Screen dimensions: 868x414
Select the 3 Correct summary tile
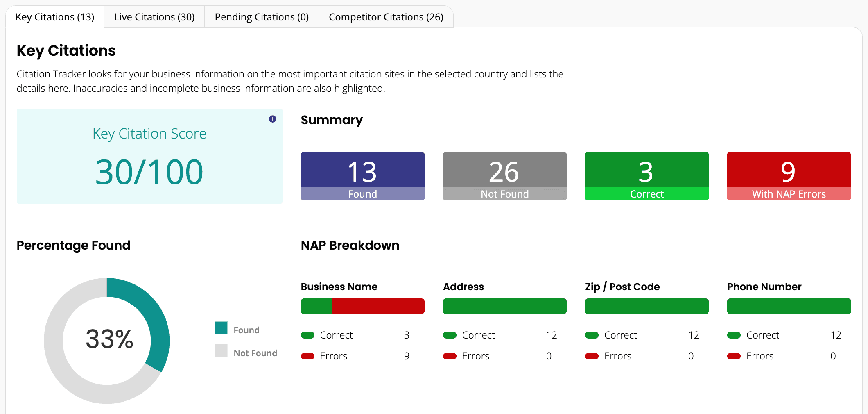coord(646,176)
